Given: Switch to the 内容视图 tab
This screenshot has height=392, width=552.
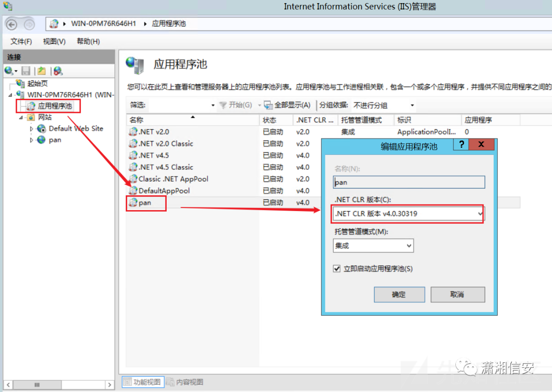Looking at the screenshot, I should point(185,381).
